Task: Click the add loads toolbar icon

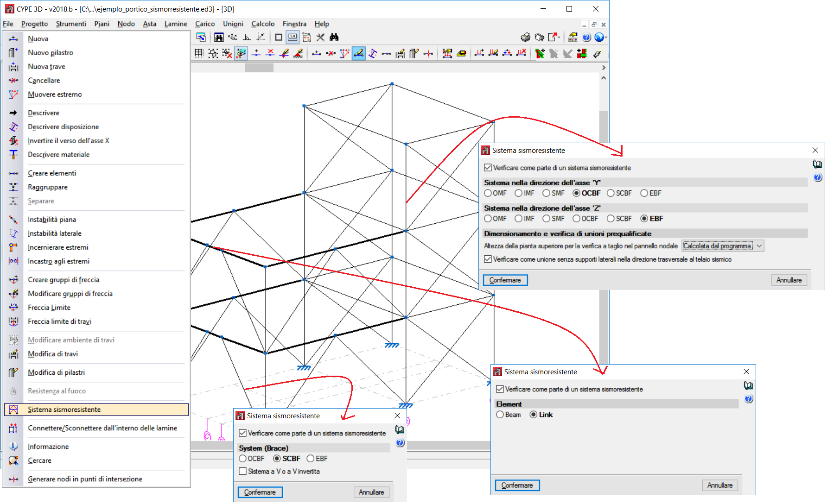Action: 479,53
